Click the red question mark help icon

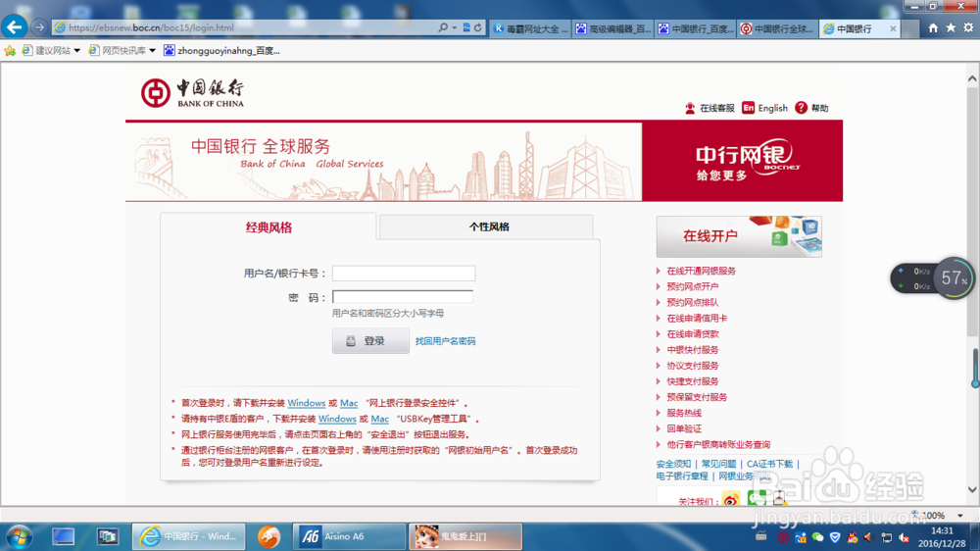click(801, 108)
